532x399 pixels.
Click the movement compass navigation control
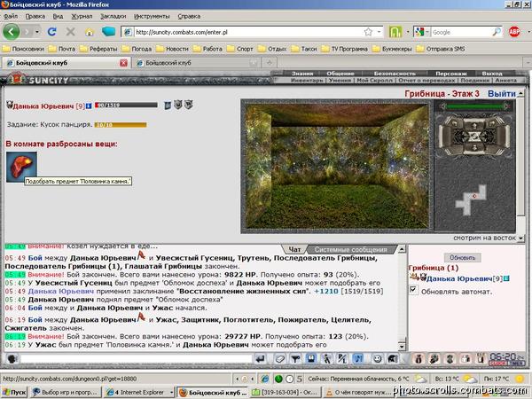pyautogui.click(x=474, y=137)
